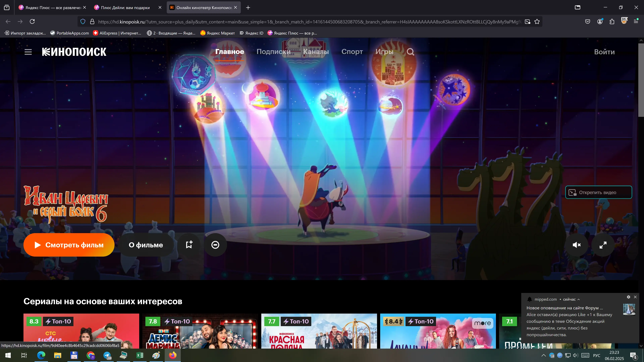
Task: Open Импорт закладок bookmark
Action: (25, 33)
